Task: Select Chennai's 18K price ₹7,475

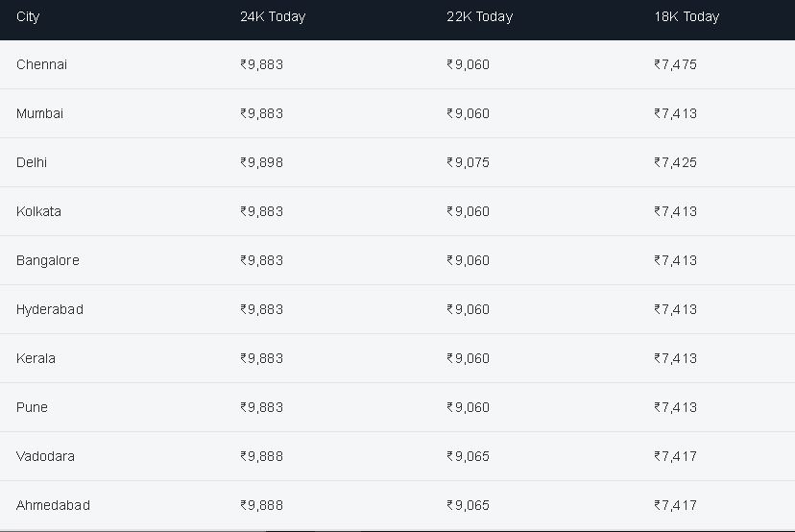Action: tap(675, 64)
